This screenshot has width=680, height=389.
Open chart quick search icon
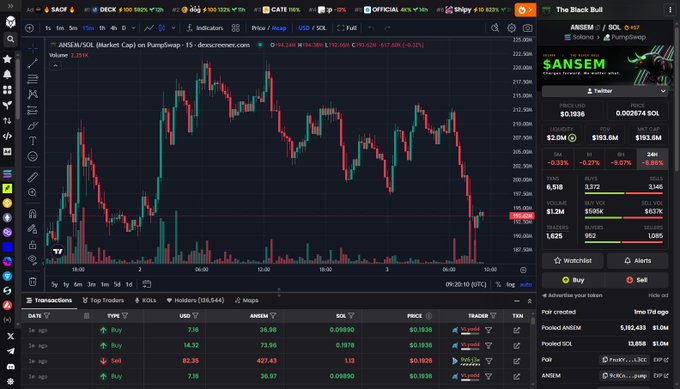tap(495, 28)
